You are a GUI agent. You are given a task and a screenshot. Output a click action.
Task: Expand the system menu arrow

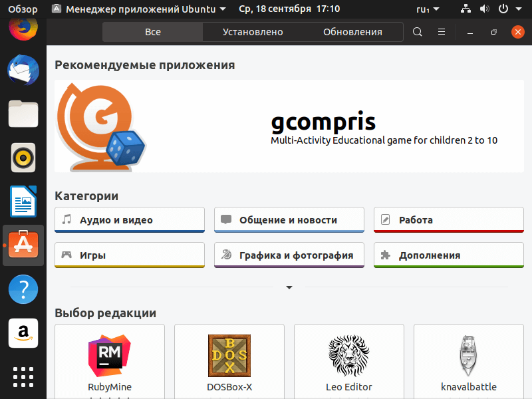(x=519, y=9)
